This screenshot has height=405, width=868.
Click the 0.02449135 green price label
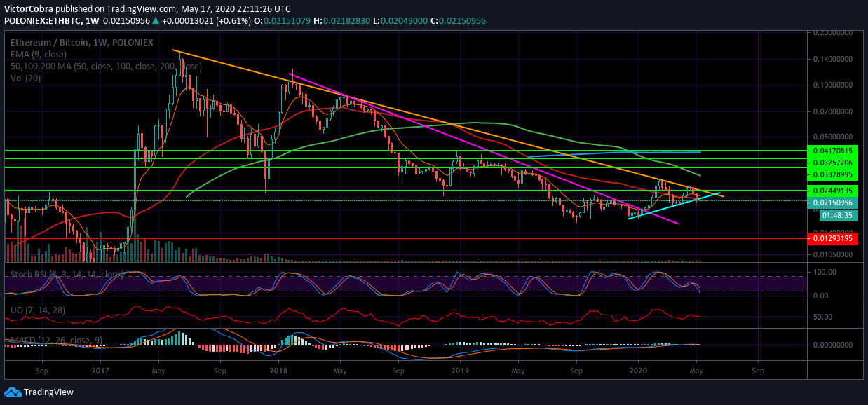[x=833, y=190]
